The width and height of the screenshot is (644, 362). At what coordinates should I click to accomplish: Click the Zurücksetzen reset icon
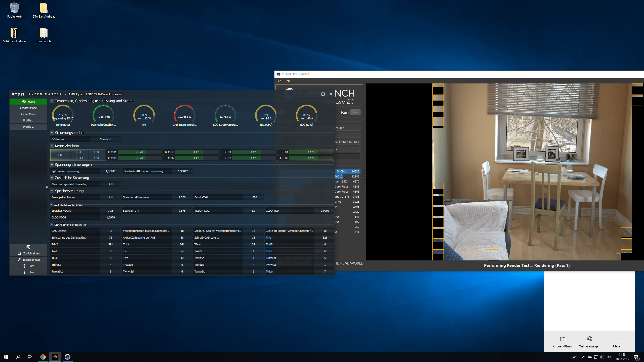click(19, 253)
